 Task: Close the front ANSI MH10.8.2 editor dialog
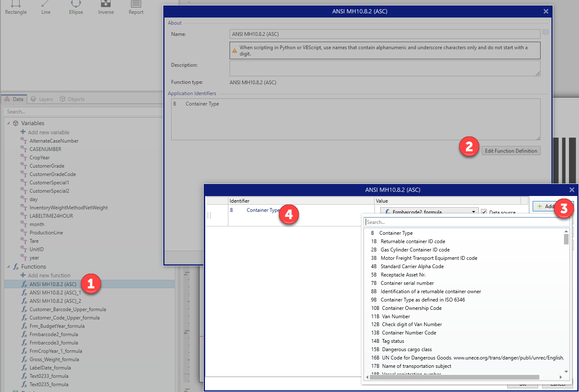click(572, 190)
